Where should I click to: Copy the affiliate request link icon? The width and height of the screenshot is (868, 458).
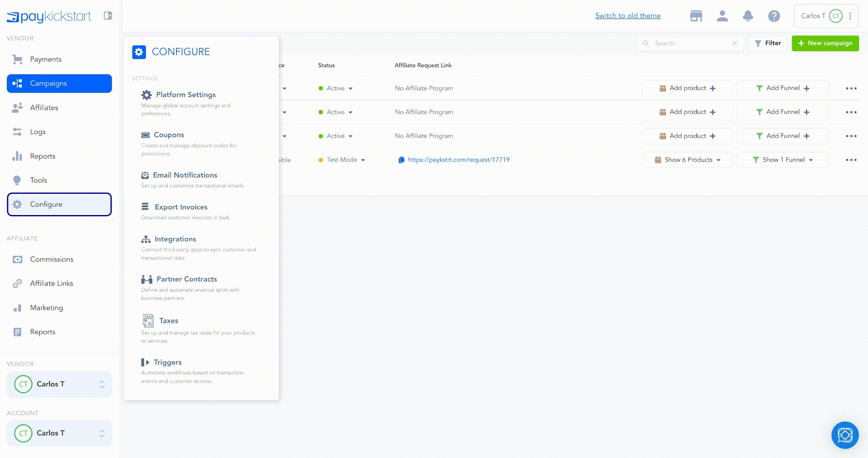point(401,160)
